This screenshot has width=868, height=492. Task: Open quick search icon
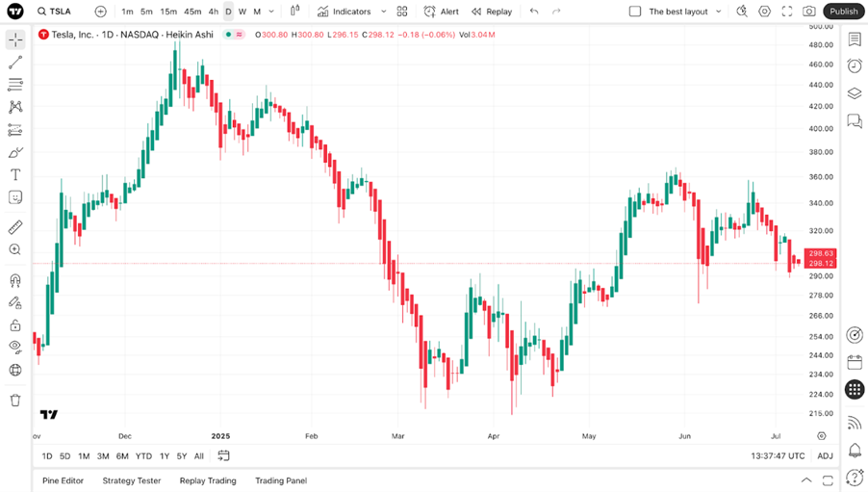click(x=742, y=12)
